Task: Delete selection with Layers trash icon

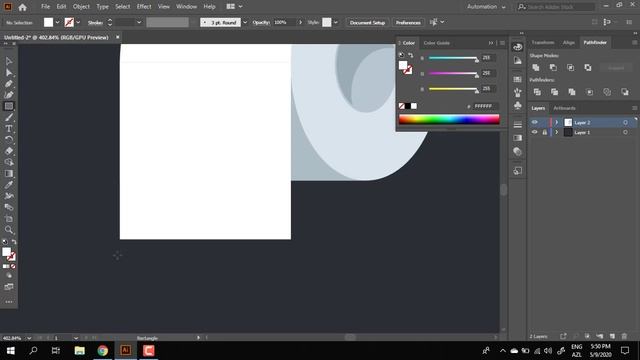Action: click(x=624, y=336)
